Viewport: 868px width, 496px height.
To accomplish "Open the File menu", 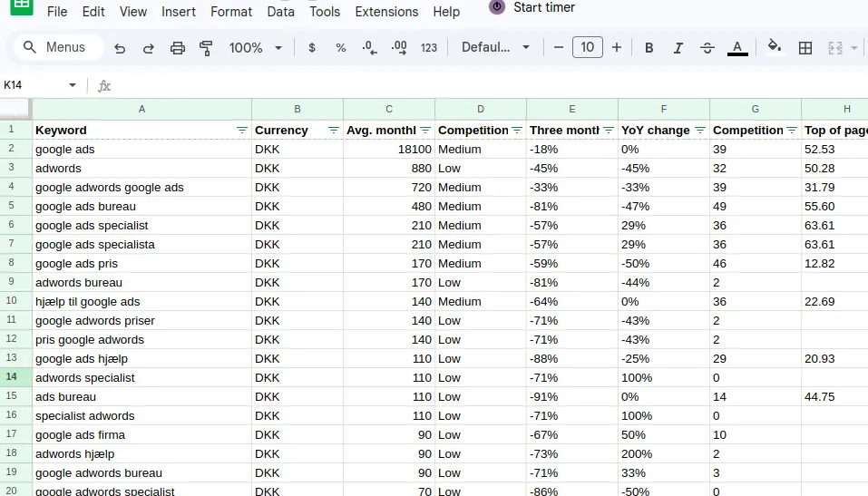I will pos(57,12).
